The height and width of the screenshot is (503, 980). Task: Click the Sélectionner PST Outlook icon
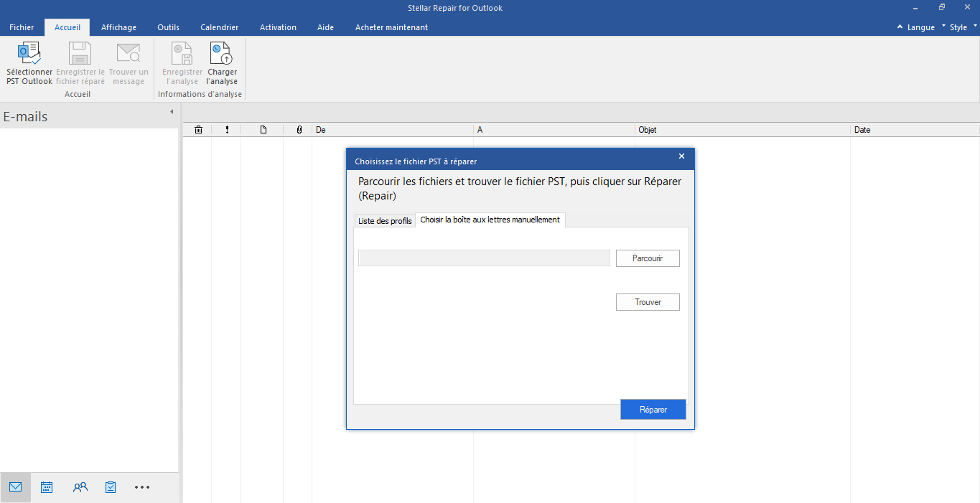tap(29, 55)
